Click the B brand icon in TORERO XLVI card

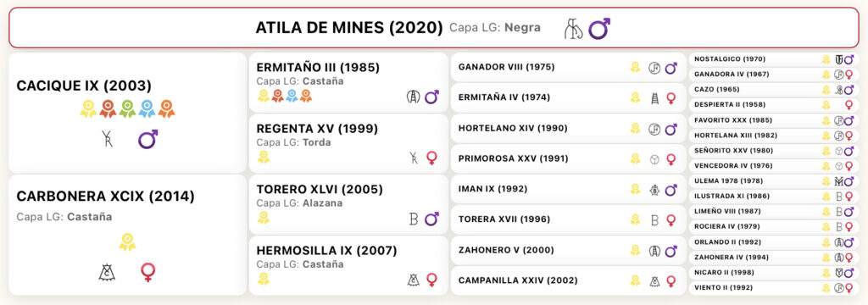[x=413, y=219]
